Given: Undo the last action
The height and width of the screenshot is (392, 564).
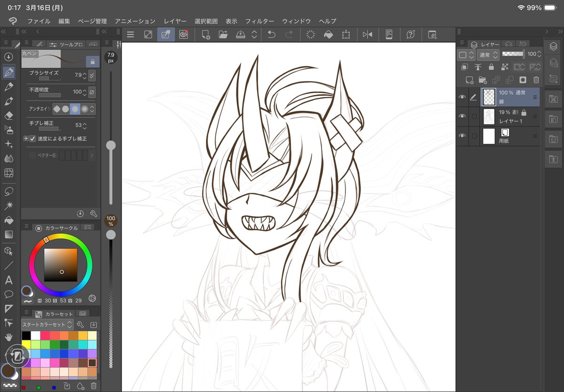Looking at the screenshot, I should click(271, 34).
